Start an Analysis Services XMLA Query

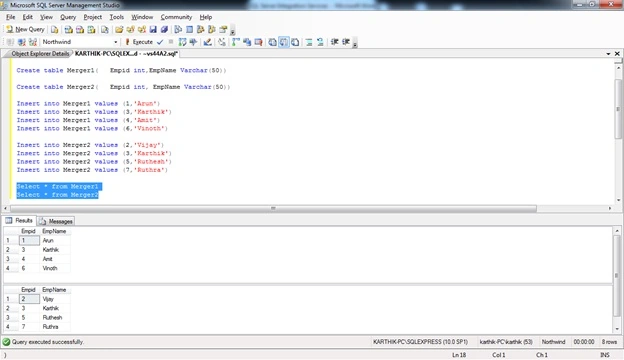(92, 29)
